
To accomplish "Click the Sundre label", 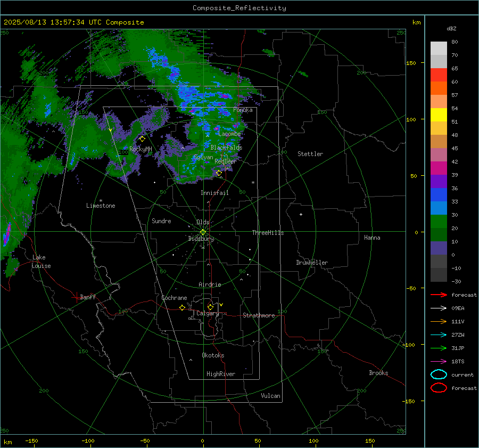I will 161,221.
